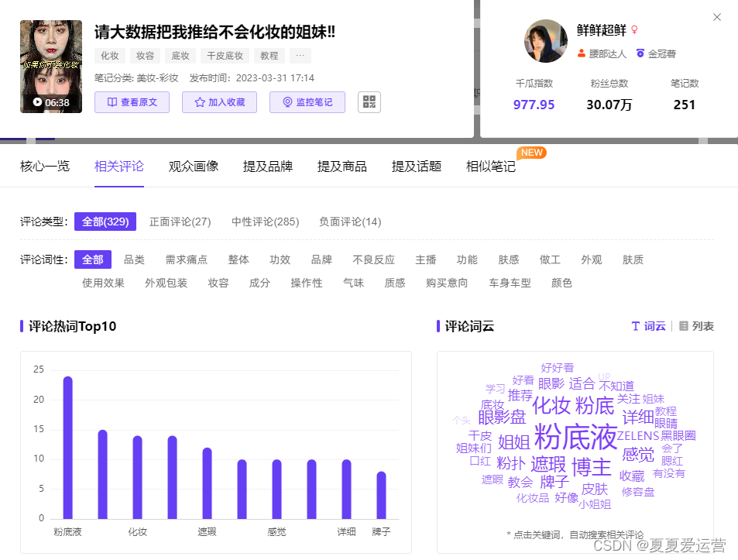The width and height of the screenshot is (738, 560).
Task: Select the 底妆 tag
Action: tap(180, 56)
